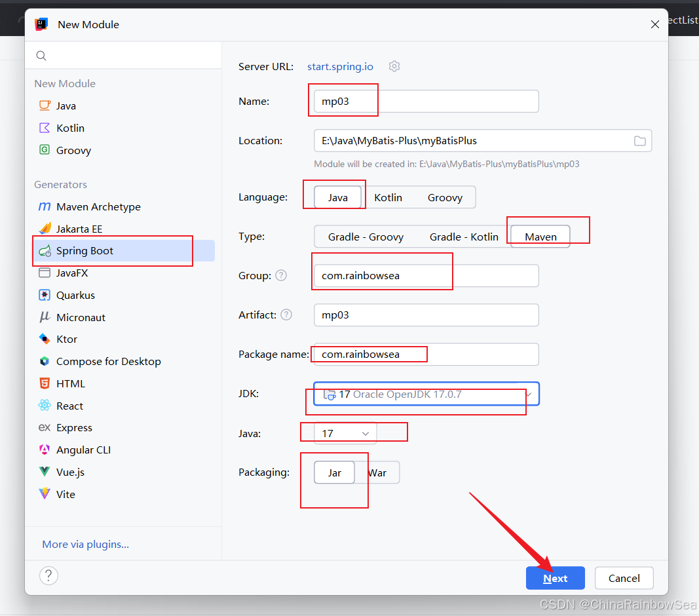Choose Maven build type
Screen dimensions: 699x616
click(x=540, y=237)
